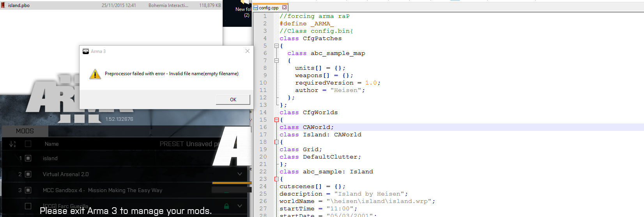Collapse the code fold at line 15
The height and width of the screenshot is (217, 644).
tap(276, 120)
